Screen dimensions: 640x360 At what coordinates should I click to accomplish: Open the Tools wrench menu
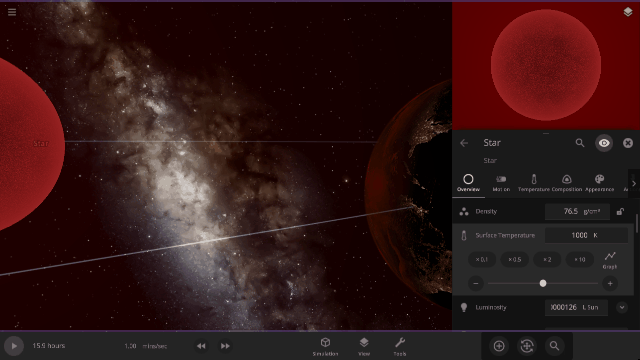coord(400,347)
